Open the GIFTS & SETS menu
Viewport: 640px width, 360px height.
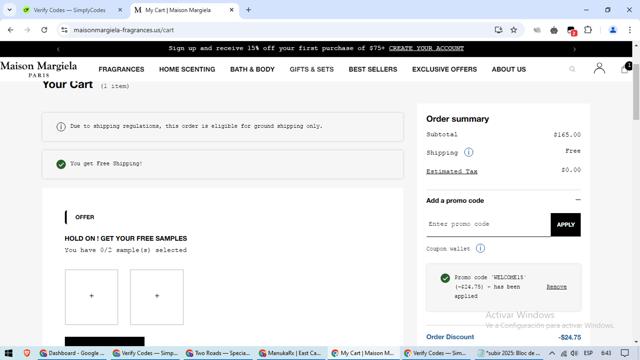point(311,69)
